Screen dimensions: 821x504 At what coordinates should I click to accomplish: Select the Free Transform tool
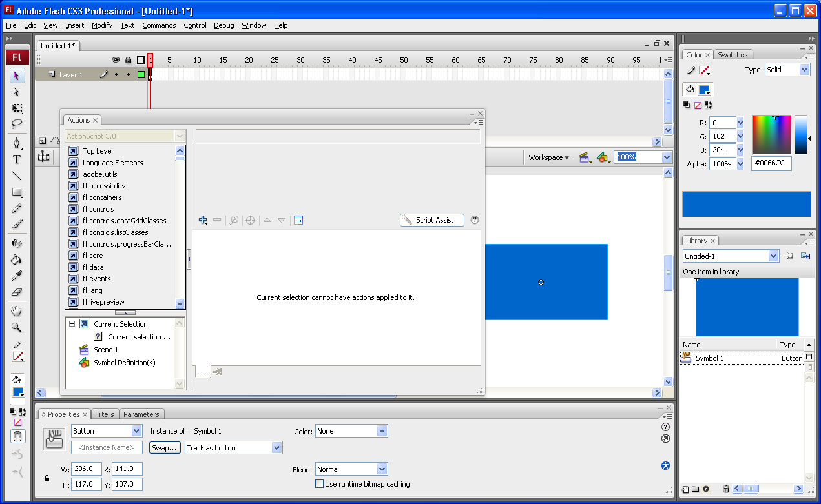pyautogui.click(x=17, y=108)
